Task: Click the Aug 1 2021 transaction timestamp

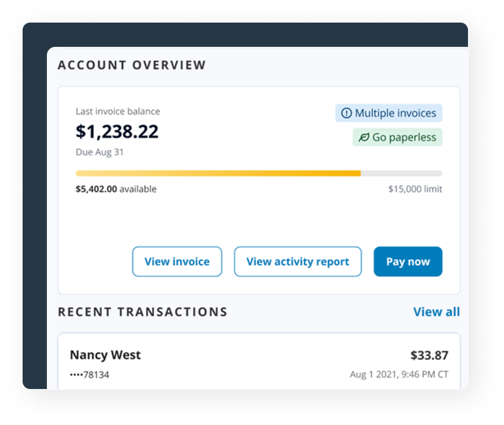Action: (399, 375)
